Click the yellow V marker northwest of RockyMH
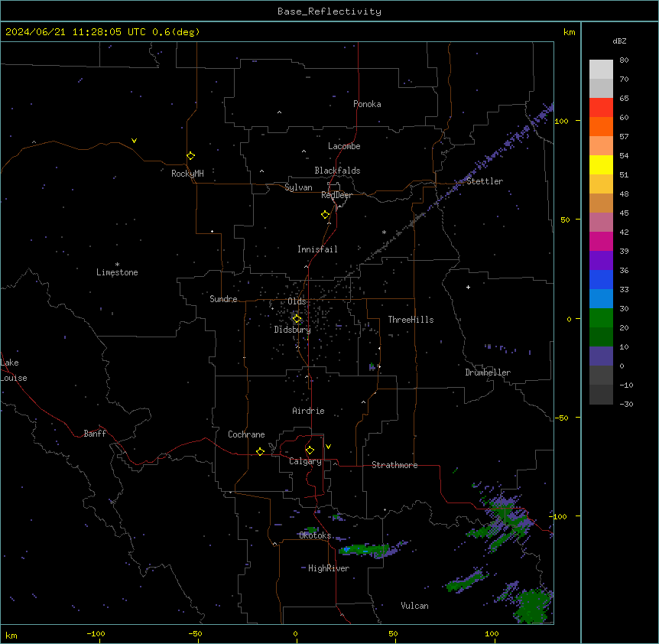 coord(134,141)
